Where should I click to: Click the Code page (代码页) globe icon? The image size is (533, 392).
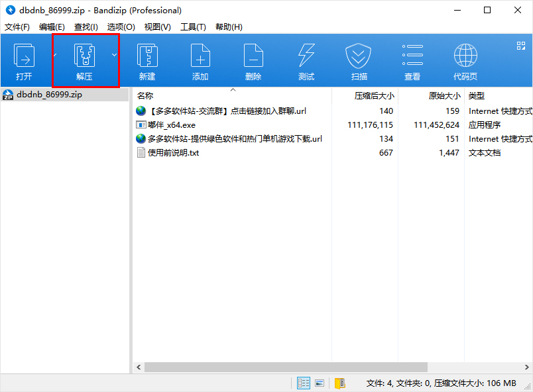pyautogui.click(x=465, y=56)
